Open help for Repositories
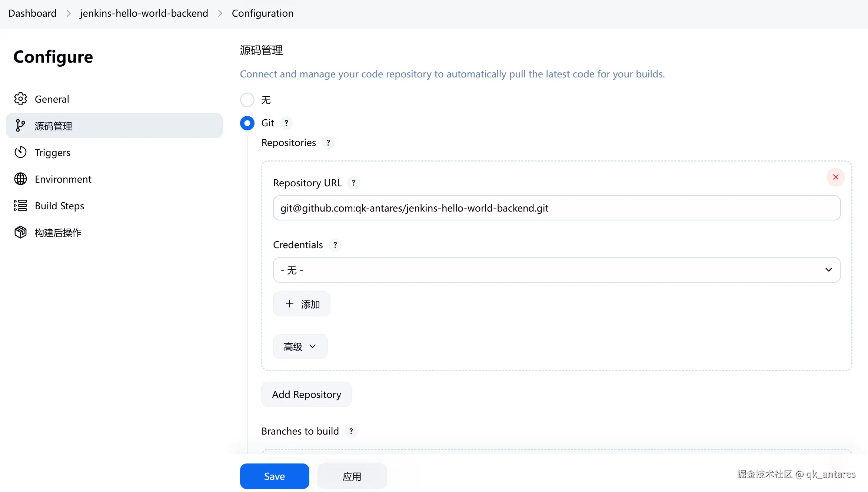Viewport: 868px width, 492px height. tap(328, 143)
